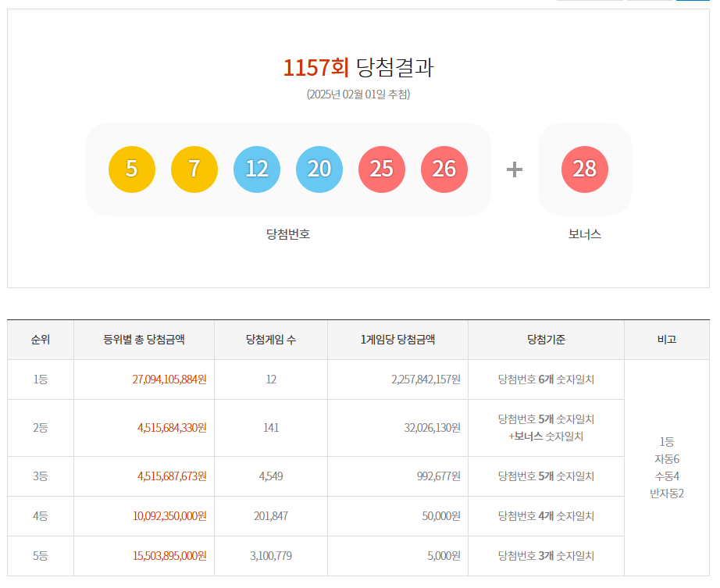Click the ball showing number 26

tap(443, 169)
